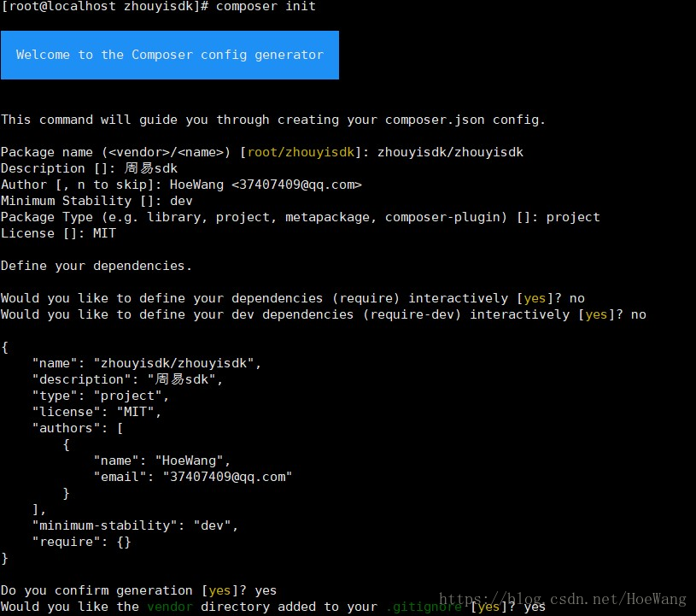Click the JSON line '"authors": ['
The height and width of the screenshot is (616, 696).
(x=77, y=429)
